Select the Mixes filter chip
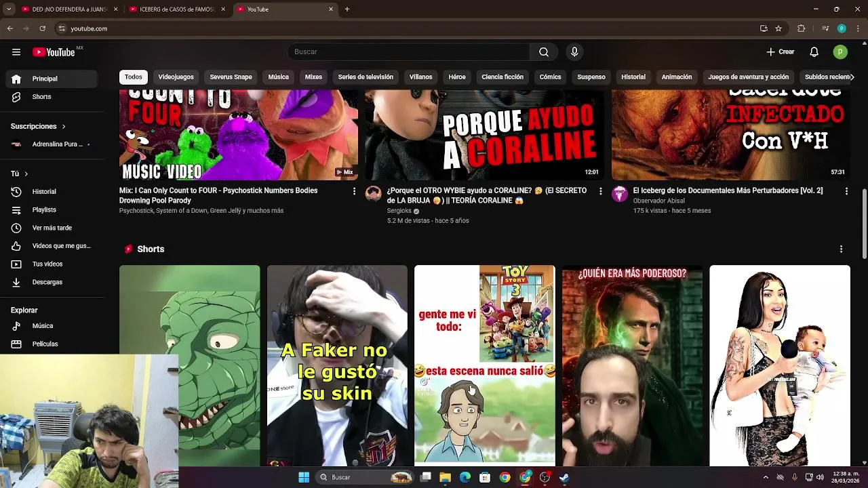868x488 pixels. [313, 77]
